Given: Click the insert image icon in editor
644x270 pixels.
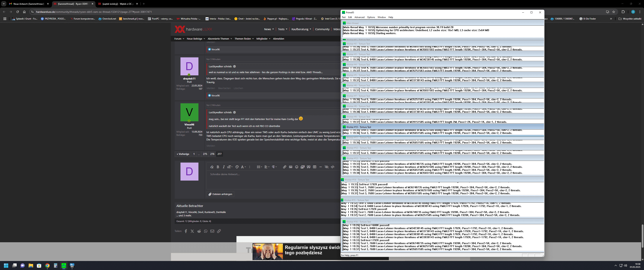Looking at the screenshot, I should tap(291, 167).
